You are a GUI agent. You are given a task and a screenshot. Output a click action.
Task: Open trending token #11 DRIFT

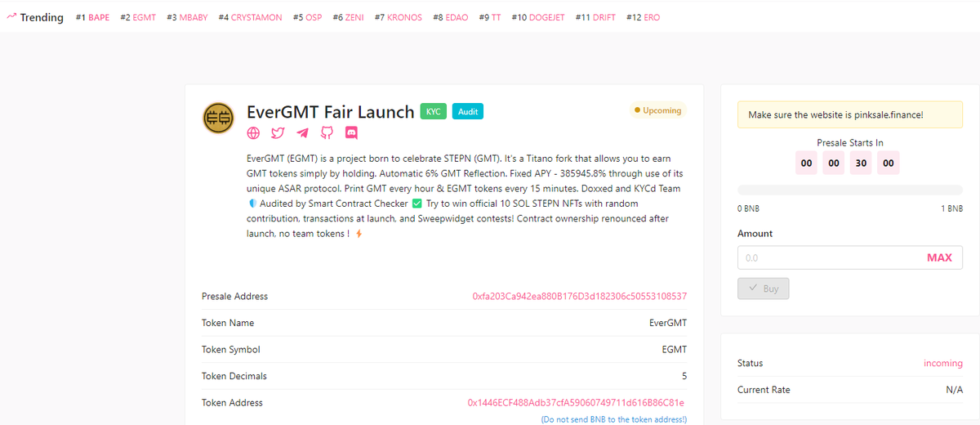click(596, 17)
